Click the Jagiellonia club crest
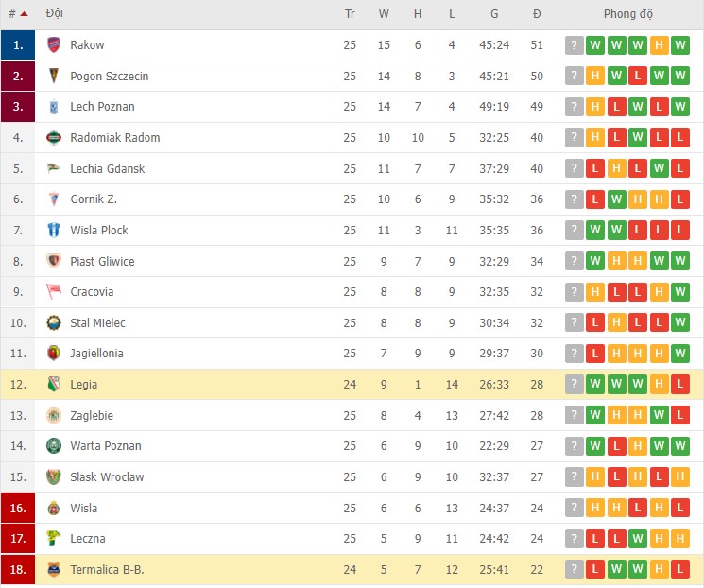 pos(54,354)
